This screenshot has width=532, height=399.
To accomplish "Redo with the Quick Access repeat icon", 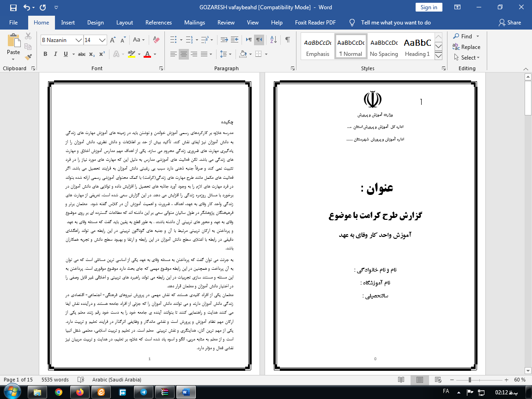I will 43,7.
